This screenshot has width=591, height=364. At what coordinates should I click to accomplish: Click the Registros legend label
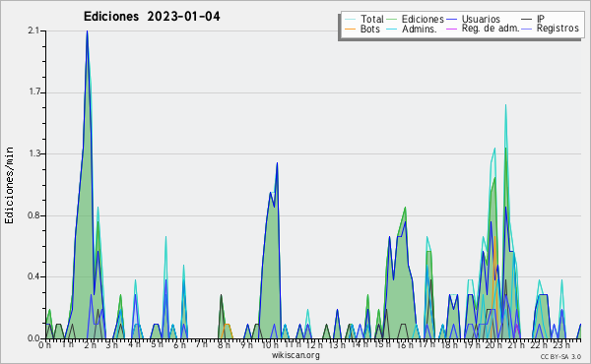pyautogui.click(x=558, y=29)
